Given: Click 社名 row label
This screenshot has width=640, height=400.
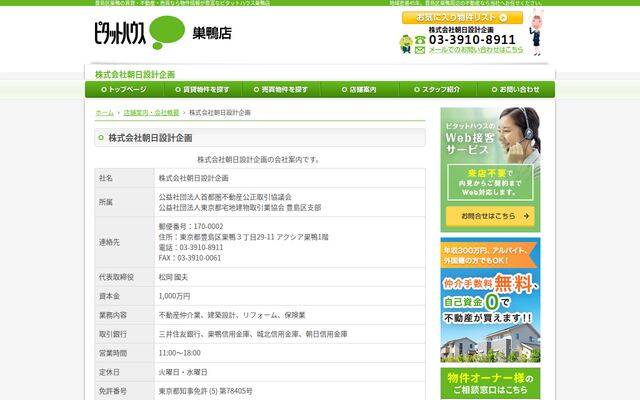Looking at the screenshot, I should [106, 178].
